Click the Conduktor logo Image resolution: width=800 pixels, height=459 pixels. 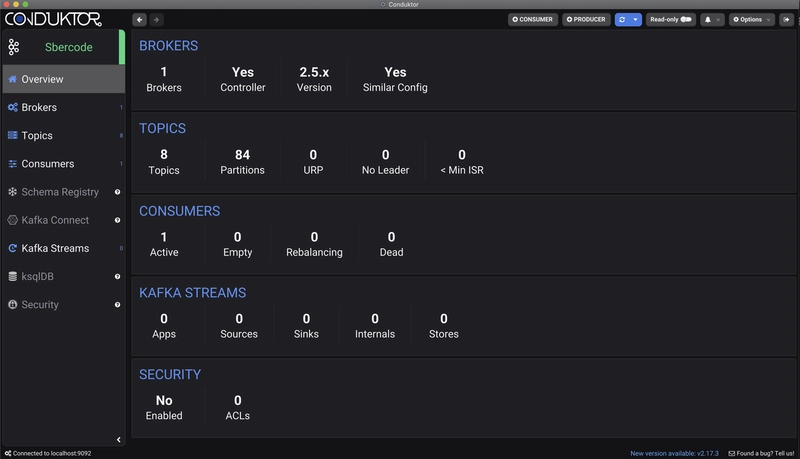[x=53, y=19]
